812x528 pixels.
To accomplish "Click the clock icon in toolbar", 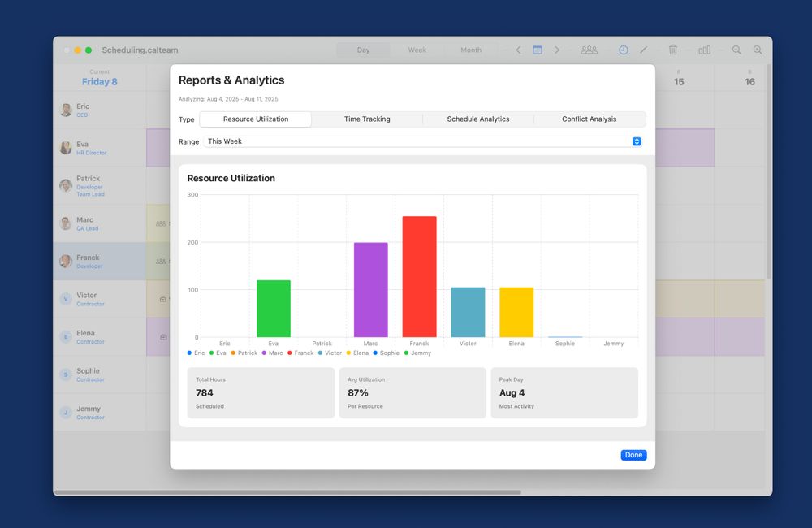I will point(624,50).
